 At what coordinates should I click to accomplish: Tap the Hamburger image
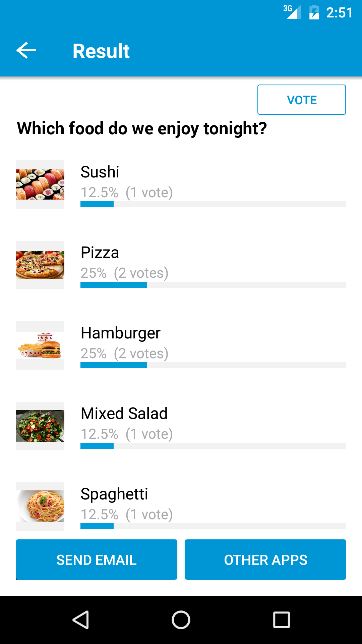40,345
